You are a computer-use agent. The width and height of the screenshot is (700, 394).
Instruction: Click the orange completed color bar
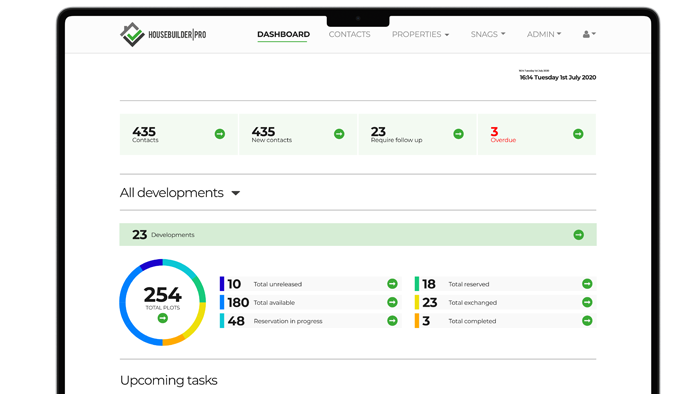(x=417, y=321)
